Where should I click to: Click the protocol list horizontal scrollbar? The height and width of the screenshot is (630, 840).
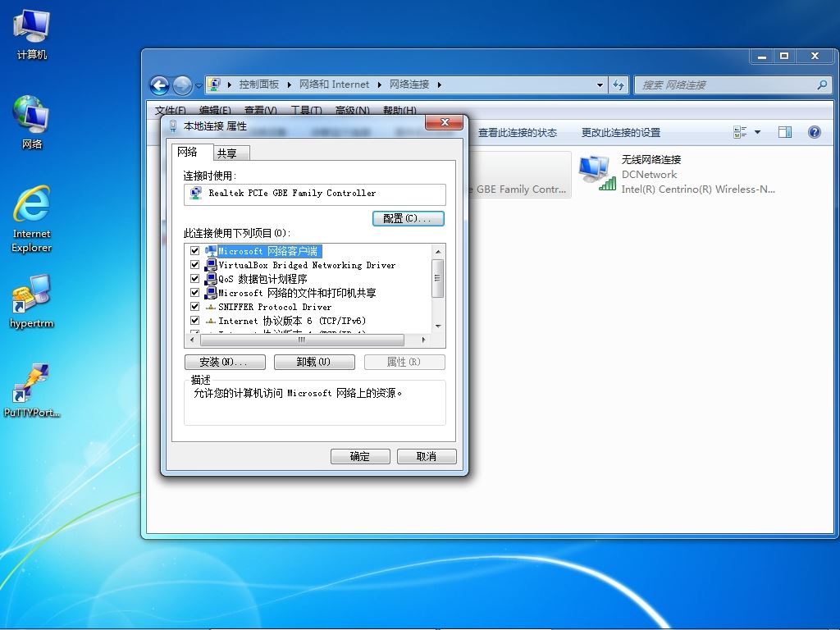point(308,340)
